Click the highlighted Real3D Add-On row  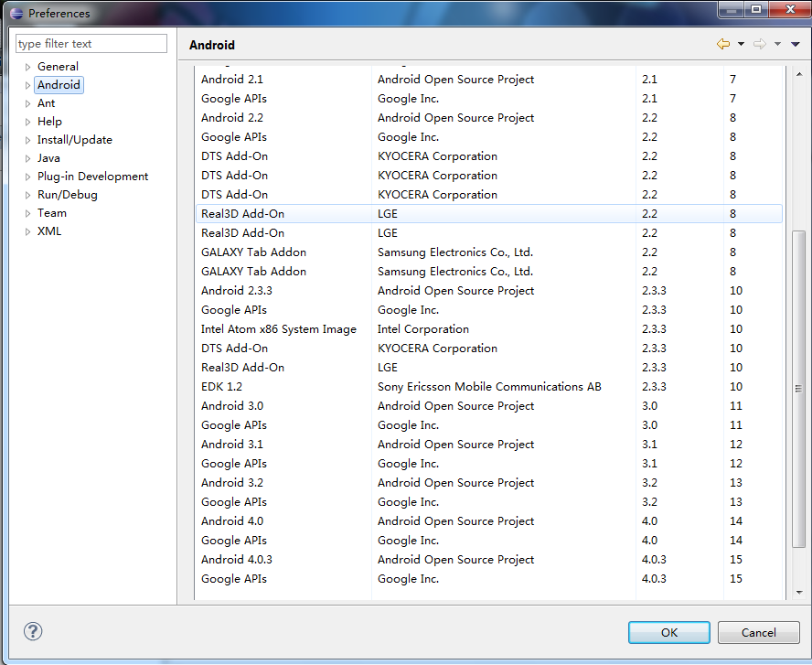pyautogui.click(x=489, y=213)
